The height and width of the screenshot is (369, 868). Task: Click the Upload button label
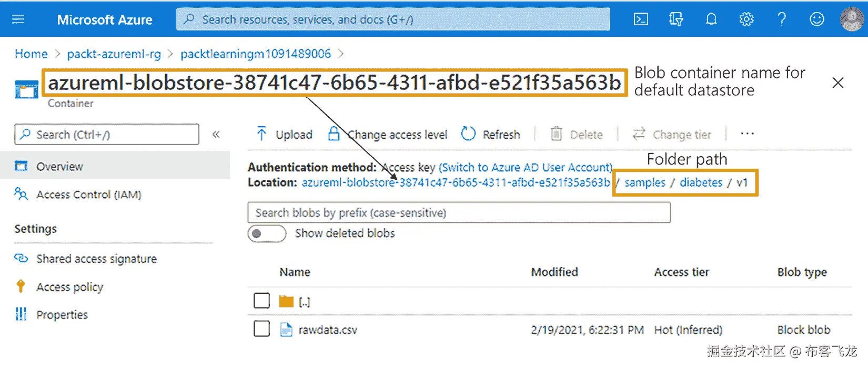pos(294,135)
